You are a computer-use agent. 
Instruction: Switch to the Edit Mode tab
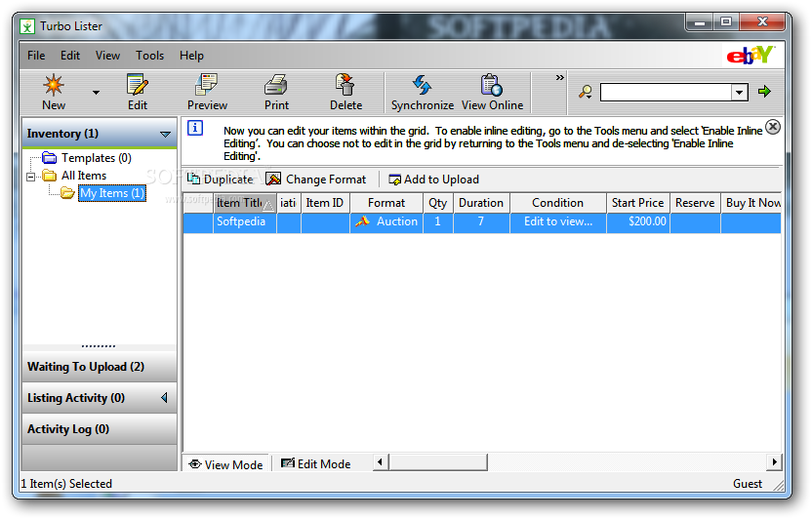point(316,463)
